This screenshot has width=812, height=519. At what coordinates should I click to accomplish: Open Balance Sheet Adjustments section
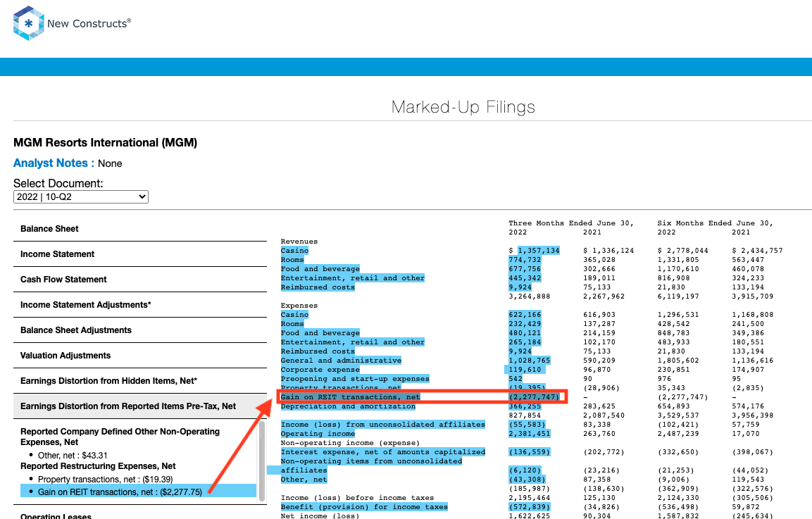coord(140,330)
